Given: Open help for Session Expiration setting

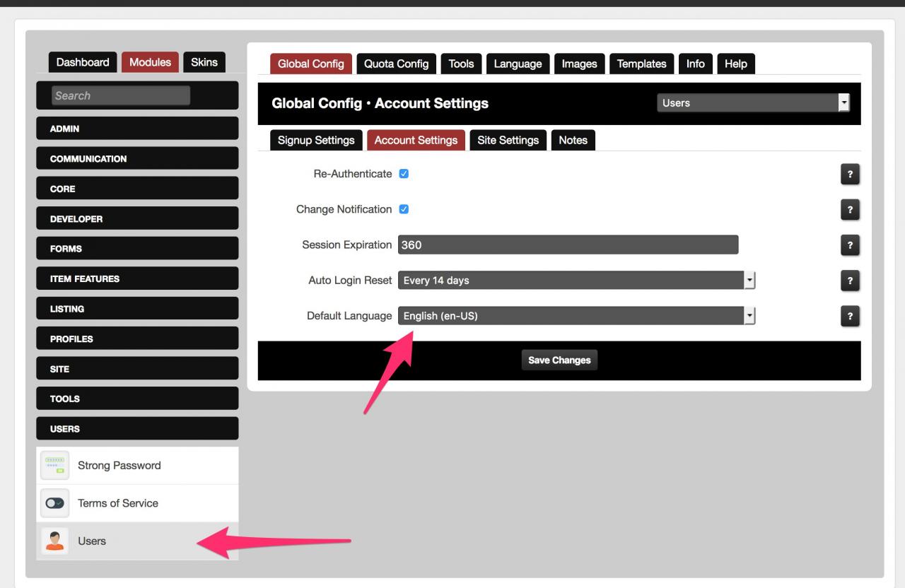Looking at the screenshot, I should click(850, 245).
